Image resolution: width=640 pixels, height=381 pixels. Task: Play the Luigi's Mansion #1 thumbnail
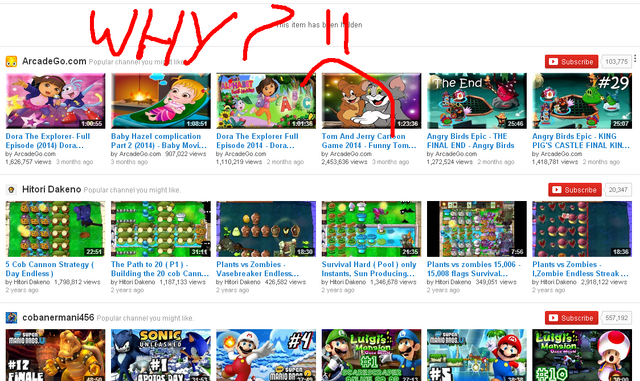pos(371,355)
